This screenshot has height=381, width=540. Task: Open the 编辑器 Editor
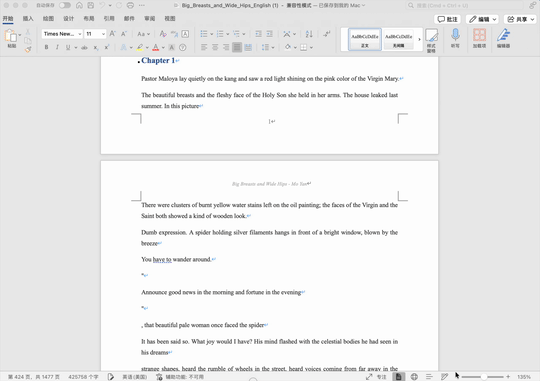click(x=503, y=38)
